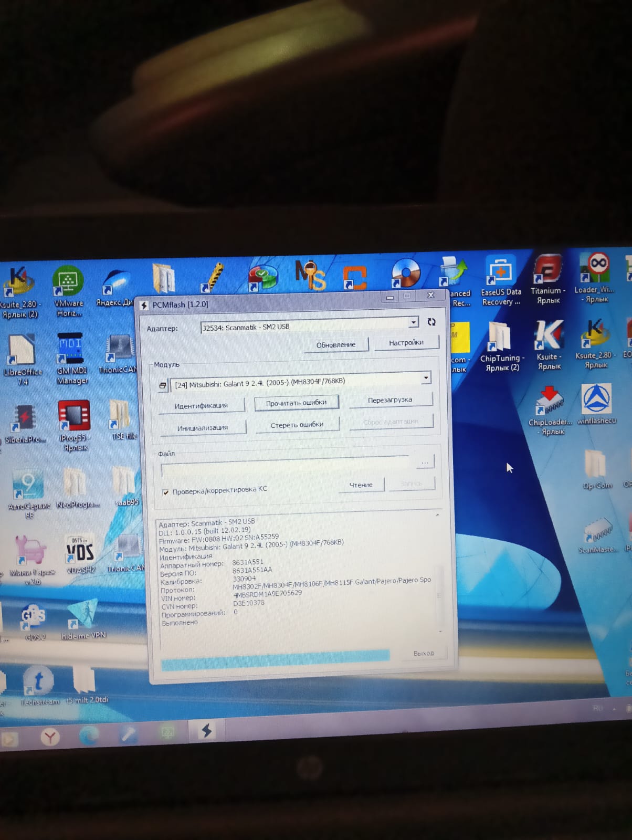Click module list icon beside Mitsubishi dropdown

[x=163, y=386]
